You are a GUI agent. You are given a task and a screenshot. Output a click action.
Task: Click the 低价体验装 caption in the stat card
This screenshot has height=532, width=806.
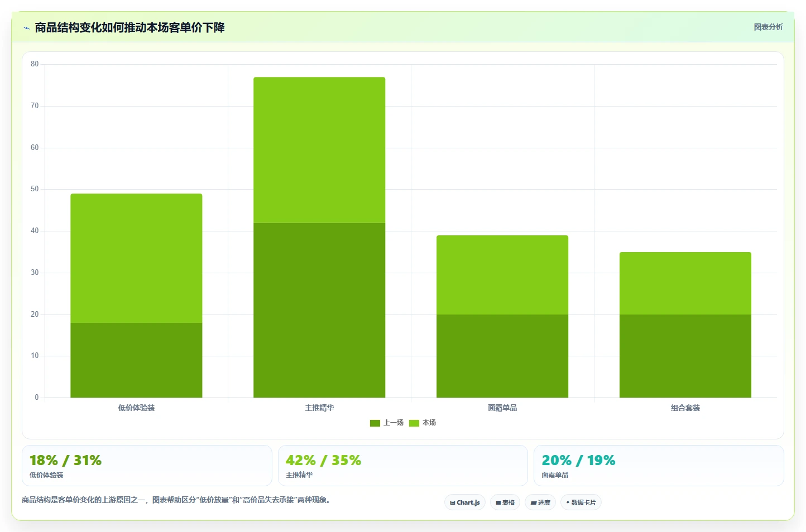coord(46,475)
